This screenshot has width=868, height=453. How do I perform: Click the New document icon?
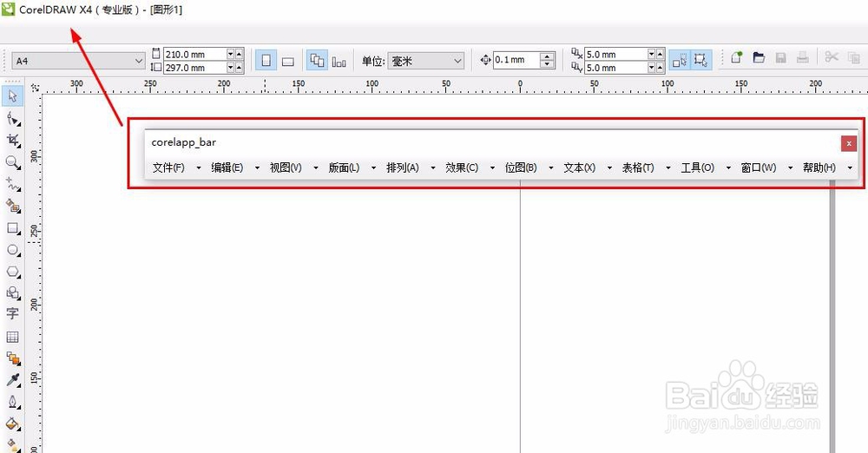click(736, 57)
